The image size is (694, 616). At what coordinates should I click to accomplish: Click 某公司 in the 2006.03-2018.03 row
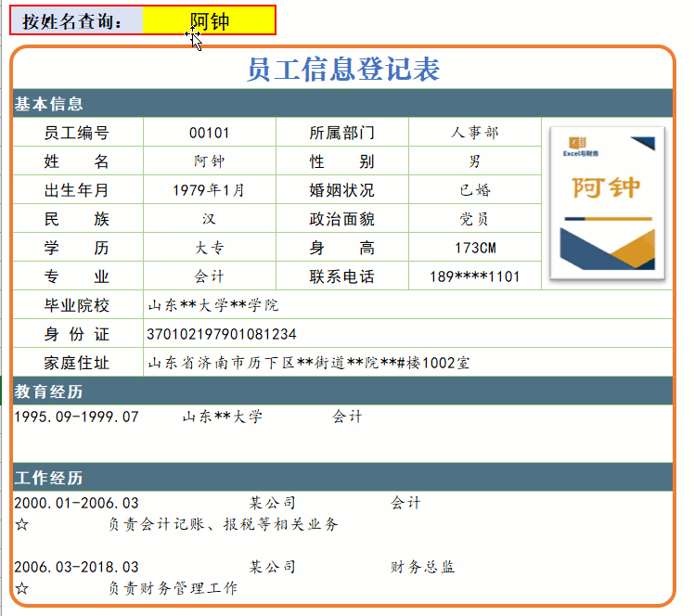(272, 567)
